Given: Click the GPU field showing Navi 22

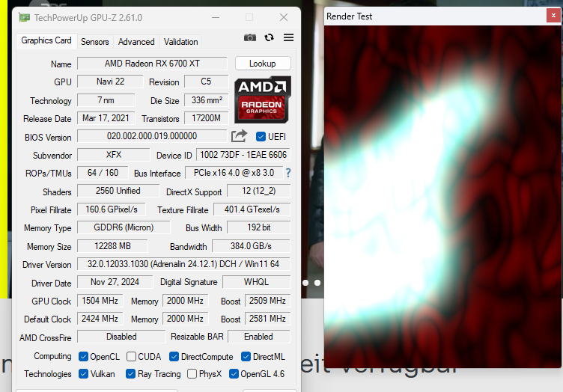Looking at the screenshot, I should (x=110, y=82).
